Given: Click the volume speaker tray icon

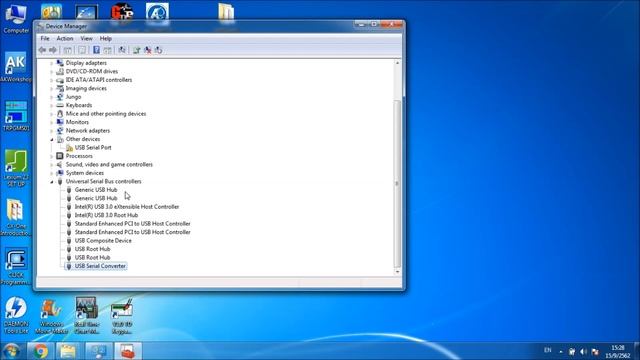Looking at the screenshot, I should 584,351.
